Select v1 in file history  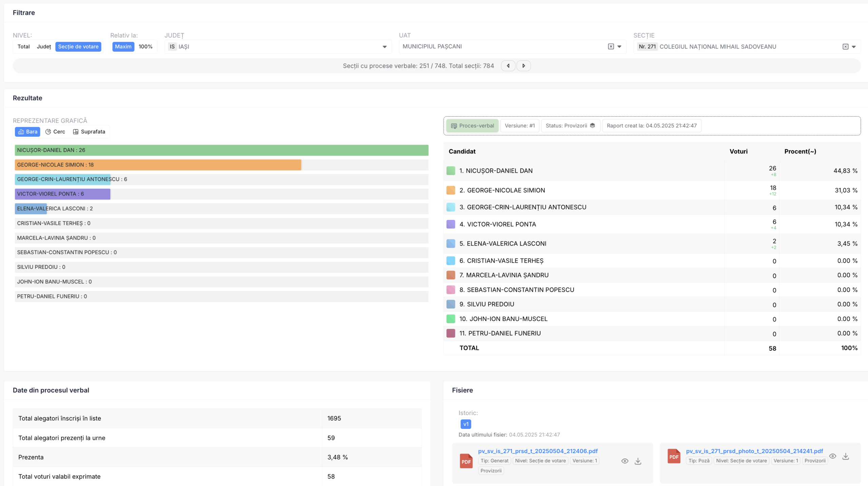[x=466, y=424]
